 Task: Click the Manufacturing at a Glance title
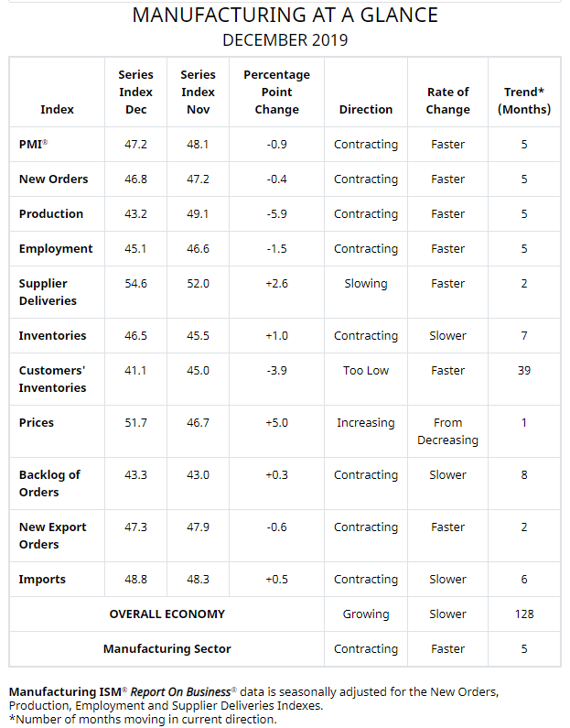point(285,15)
